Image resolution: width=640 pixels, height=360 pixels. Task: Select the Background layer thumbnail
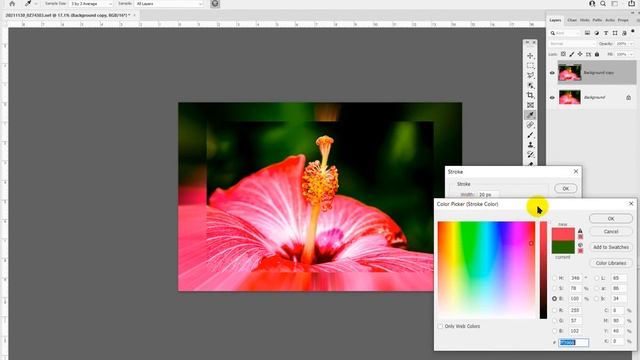tap(570, 97)
